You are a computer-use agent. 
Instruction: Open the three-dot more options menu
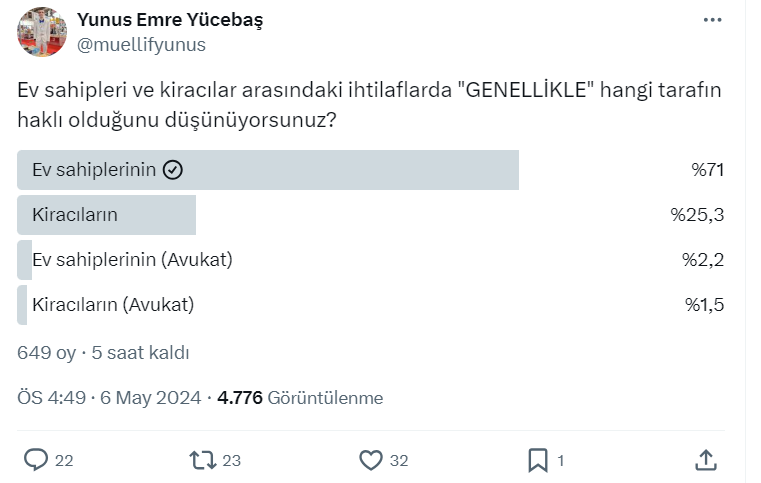click(x=712, y=21)
